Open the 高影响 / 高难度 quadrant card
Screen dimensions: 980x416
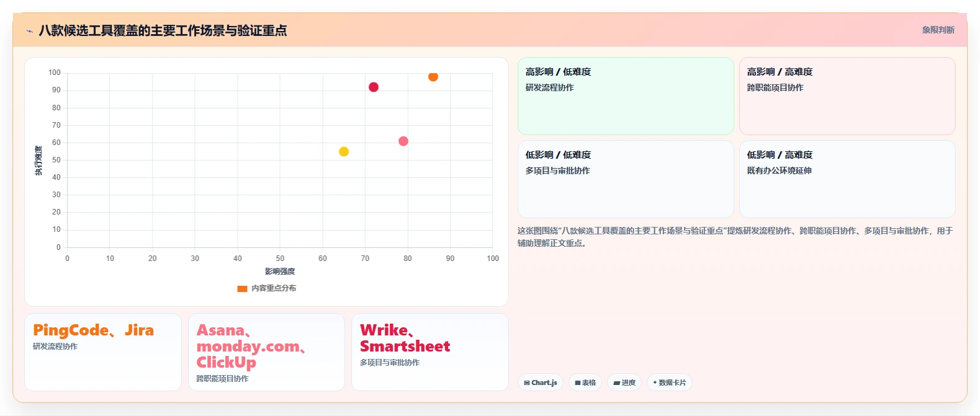click(847, 96)
